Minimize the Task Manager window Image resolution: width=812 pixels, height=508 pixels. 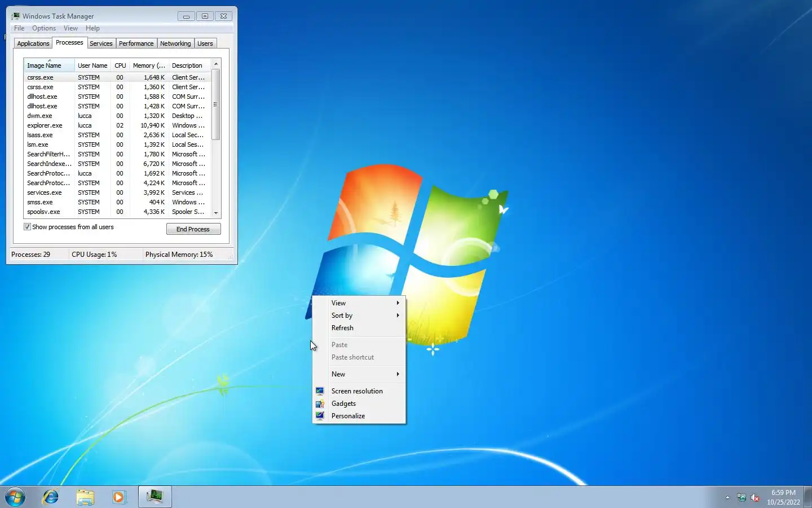(186, 16)
